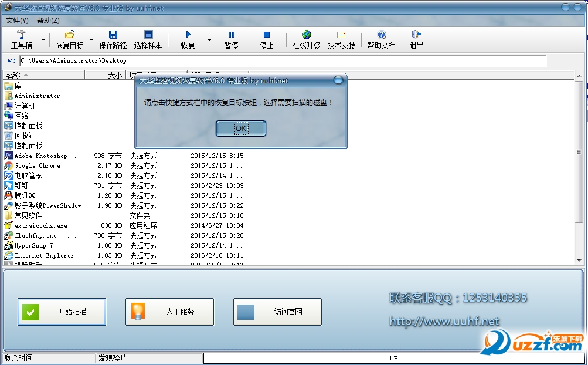Select the 电脑管家 shortcut
The image size is (588, 365).
pos(23,175)
